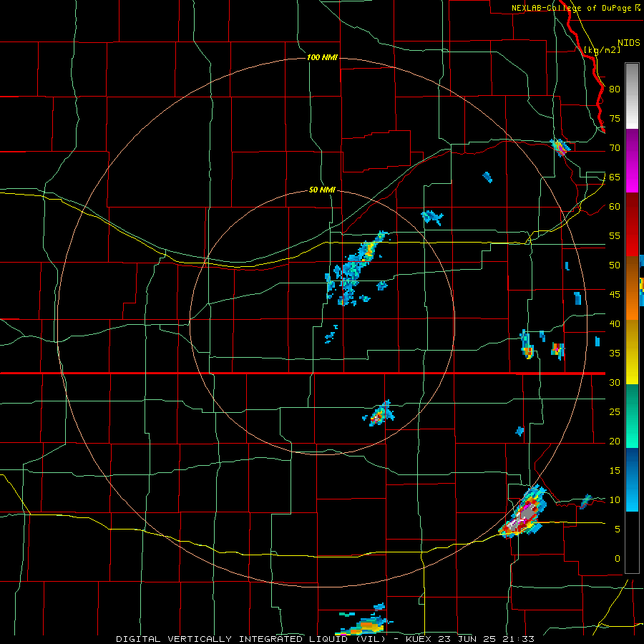This screenshot has width=644, height=644.
Task: Click the 25 value on the color scale
Action: (x=615, y=412)
